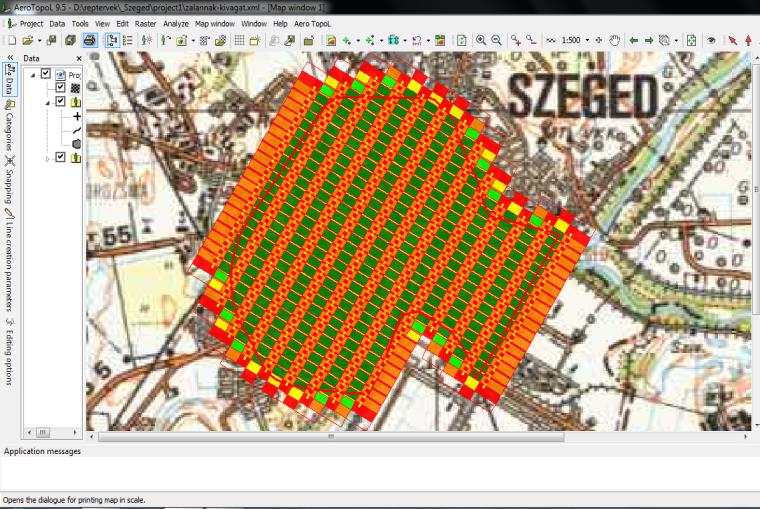760x509 pixels.
Task: Expand the last collapsed layer group
Action: point(48,158)
